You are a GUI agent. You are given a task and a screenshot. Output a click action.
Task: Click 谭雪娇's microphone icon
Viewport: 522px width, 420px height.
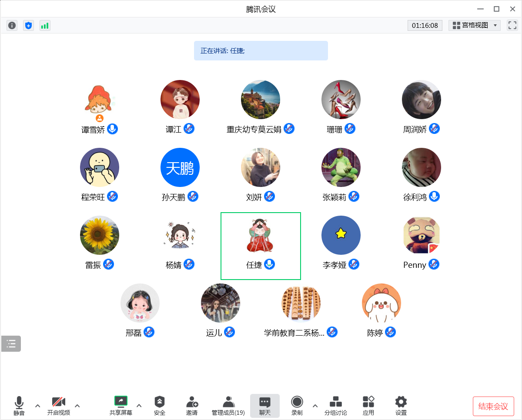tap(113, 129)
